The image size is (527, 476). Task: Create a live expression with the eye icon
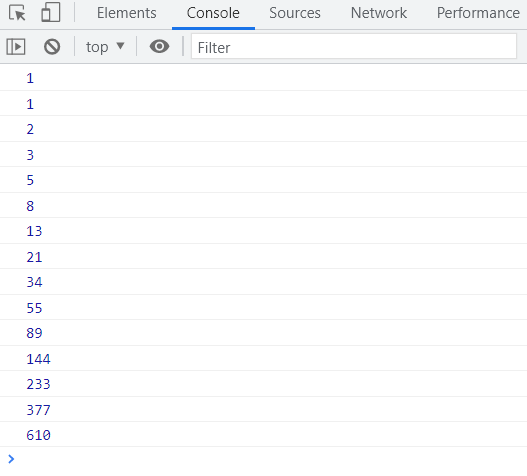[x=159, y=46]
